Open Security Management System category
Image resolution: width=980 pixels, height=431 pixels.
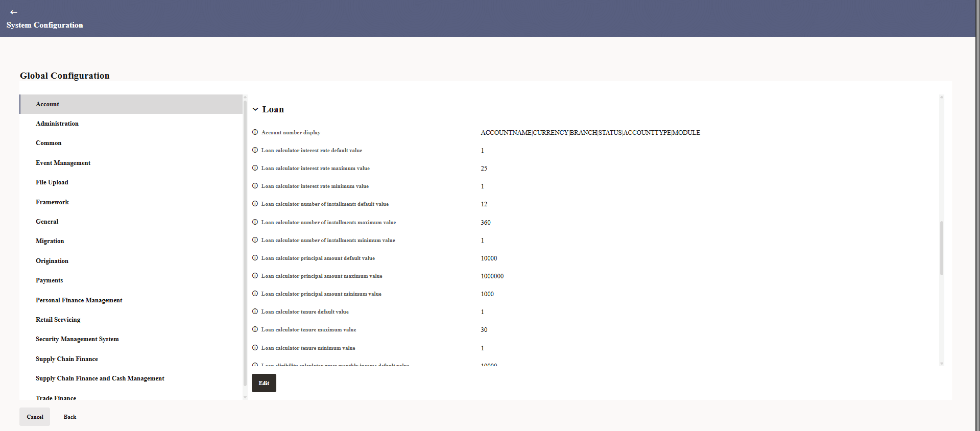coord(131,339)
